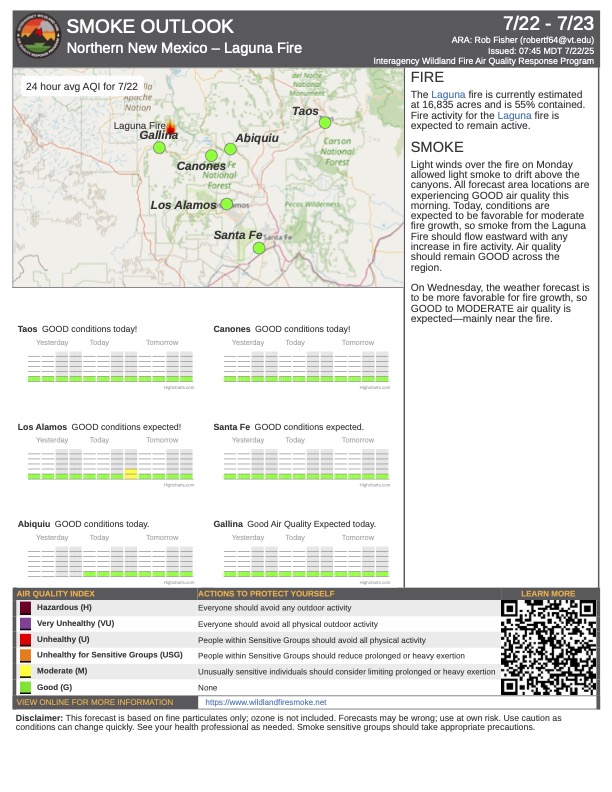Click the yellow bar in Los Alamos chart
The width and height of the screenshot is (612, 792).
[130, 475]
